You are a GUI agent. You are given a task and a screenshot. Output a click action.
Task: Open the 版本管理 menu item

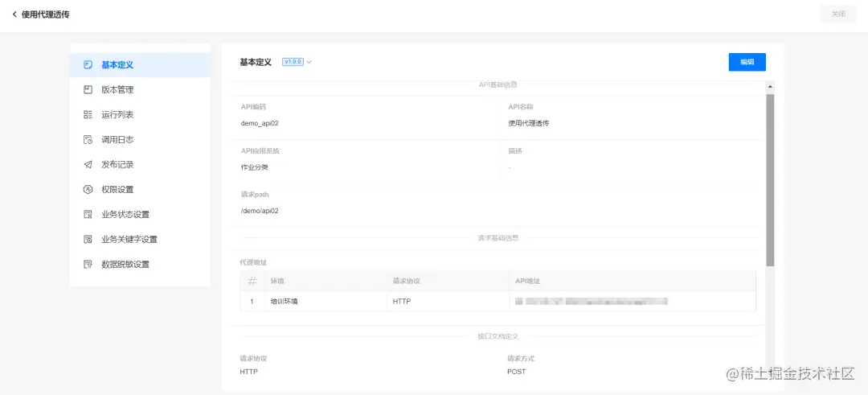point(140,90)
